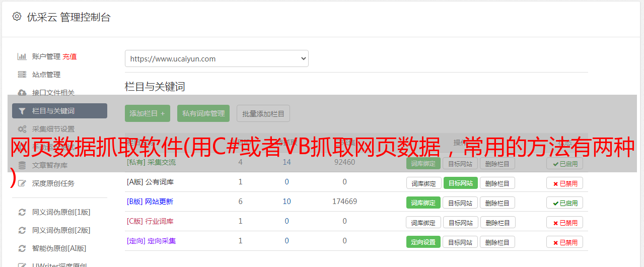Open [C版] 行业词库 column link

click(x=150, y=221)
